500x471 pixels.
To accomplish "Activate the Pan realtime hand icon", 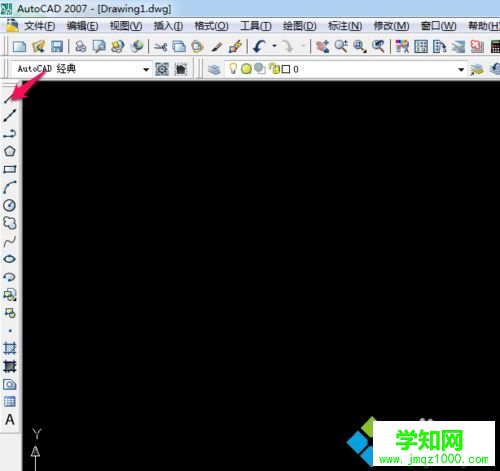I will (x=322, y=46).
